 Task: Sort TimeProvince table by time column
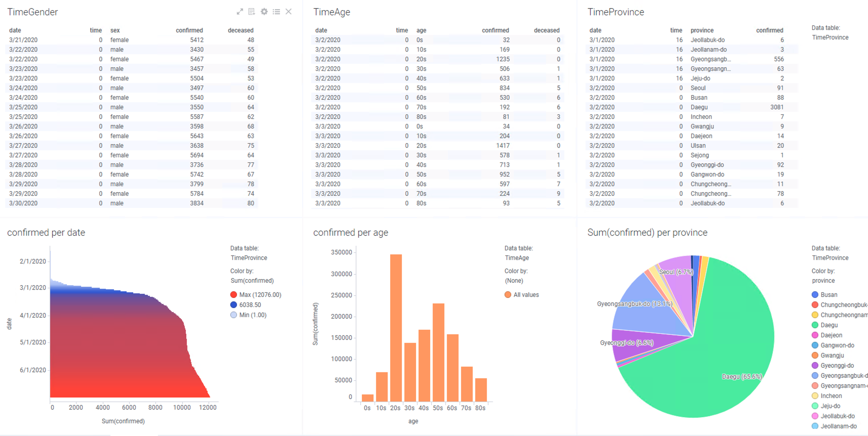pyautogui.click(x=676, y=30)
